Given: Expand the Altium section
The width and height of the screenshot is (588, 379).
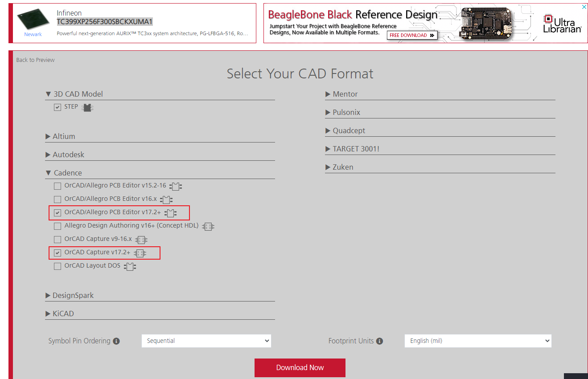Looking at the screenshot, I should pyautogui.click(x=62, y=136).
